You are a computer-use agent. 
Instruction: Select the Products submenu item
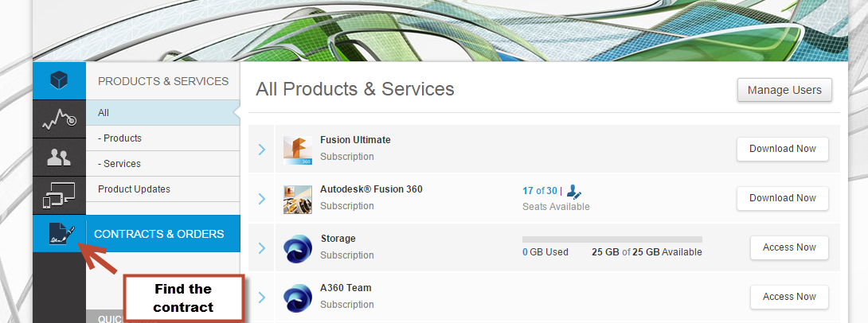click(x=162, y=138)
